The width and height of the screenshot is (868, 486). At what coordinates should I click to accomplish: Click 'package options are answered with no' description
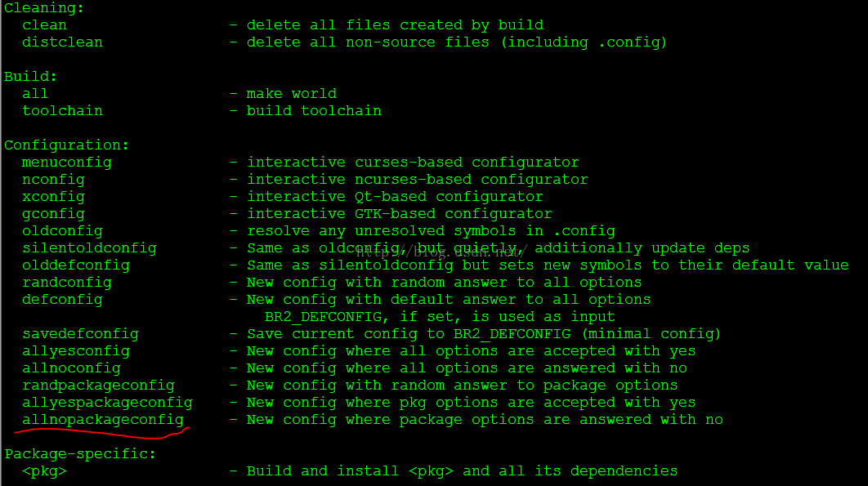pyautogui.click(x=562, y=420)
